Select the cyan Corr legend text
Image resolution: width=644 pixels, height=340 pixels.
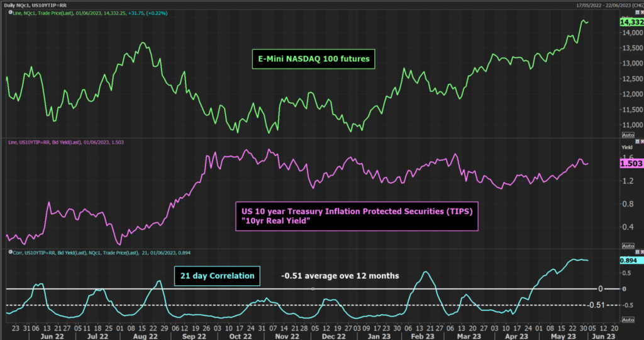coord(101,253)
